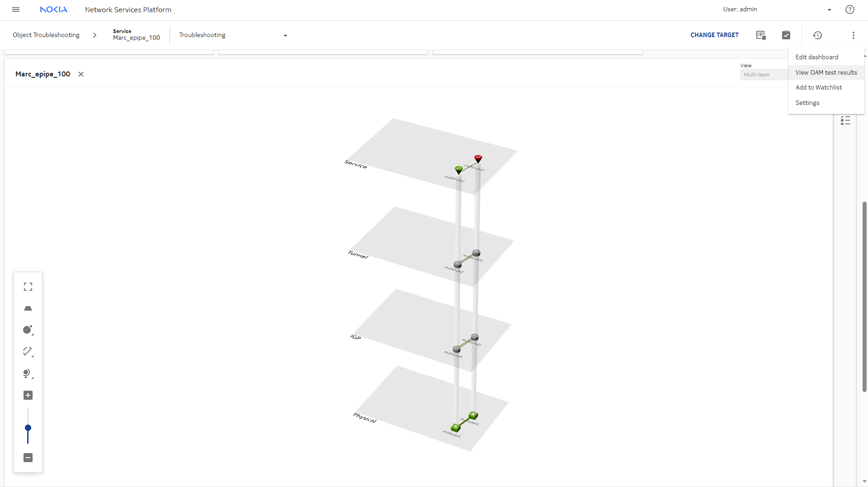868x487 pixels.
Task: Click the help question mark icon
Action: point(849,9)
